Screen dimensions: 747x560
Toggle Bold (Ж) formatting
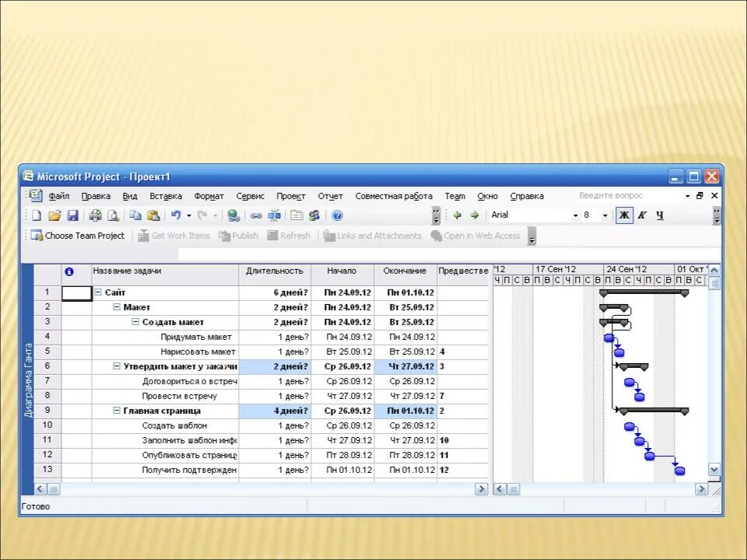pos(624,215)
